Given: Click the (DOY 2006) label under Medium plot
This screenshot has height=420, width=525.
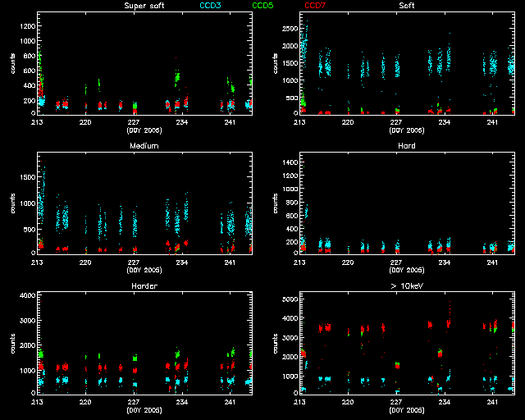Looking at the screenshot, I should pyautogui.click(x=143, y=269).
